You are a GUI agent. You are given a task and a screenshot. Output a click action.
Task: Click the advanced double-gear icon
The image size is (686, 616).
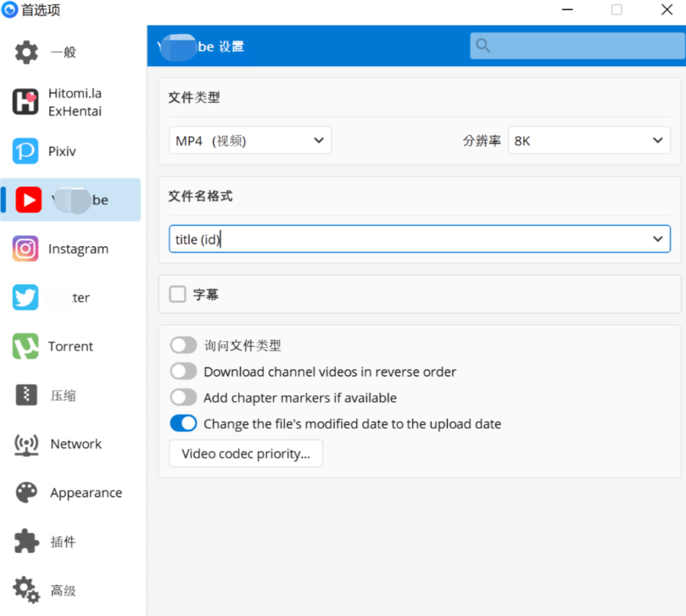pos(26,591)
